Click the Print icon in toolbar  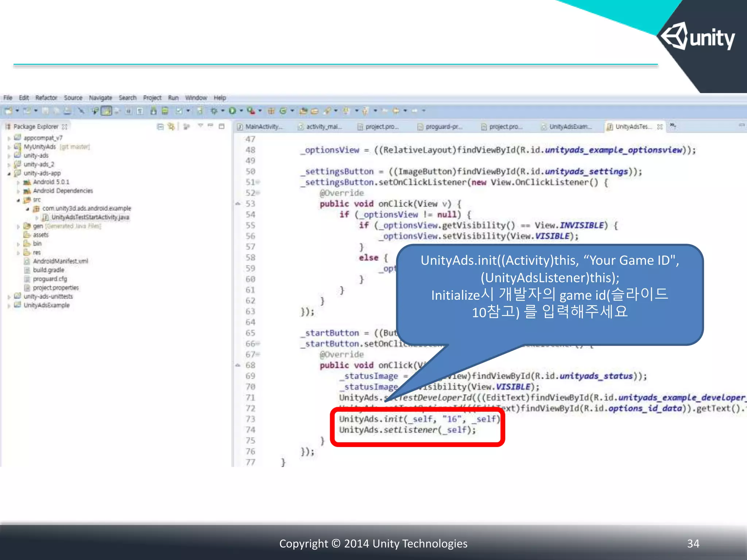67,110
